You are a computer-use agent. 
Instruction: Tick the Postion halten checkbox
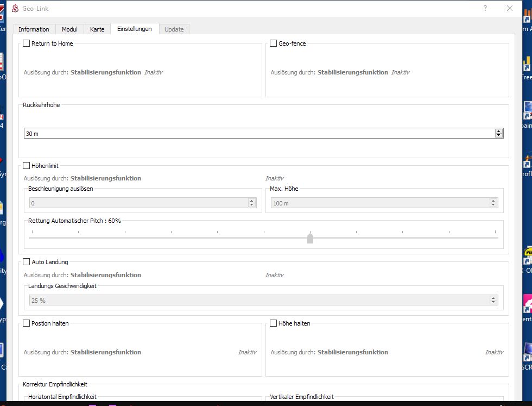click(27, 323)
